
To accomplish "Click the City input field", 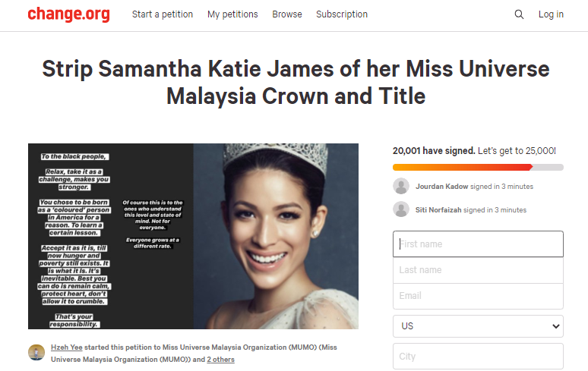I will (x=478, y=357).
